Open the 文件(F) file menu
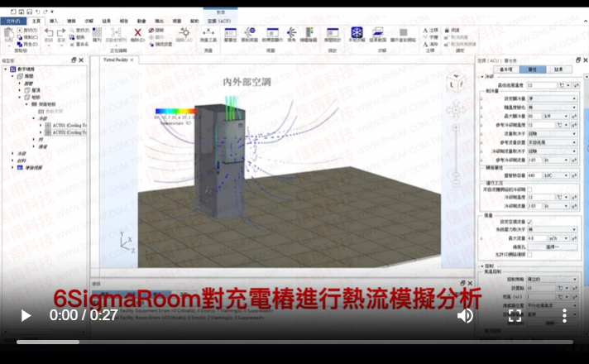The height and width of the screenshot is (364, 589). (x=13, y=21)
